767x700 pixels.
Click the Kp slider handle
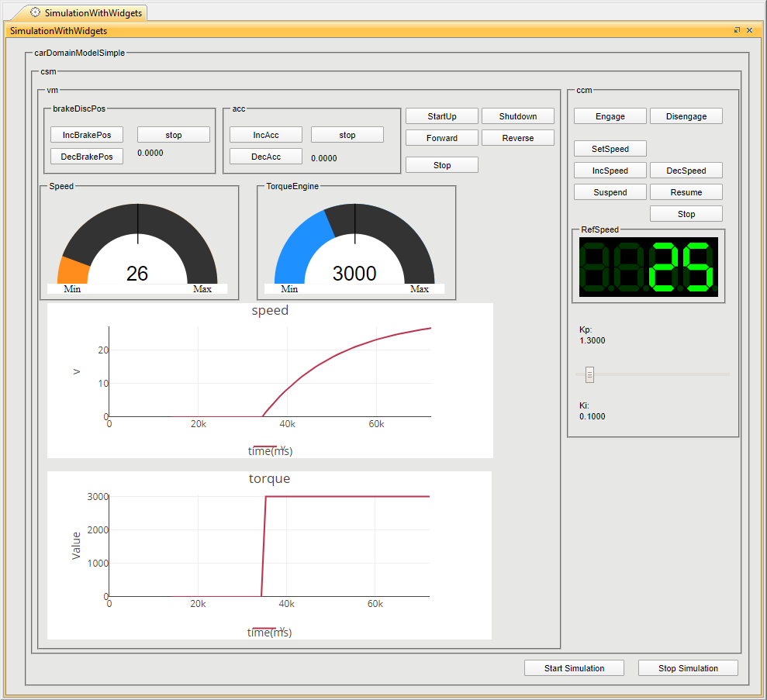point(589,375)
